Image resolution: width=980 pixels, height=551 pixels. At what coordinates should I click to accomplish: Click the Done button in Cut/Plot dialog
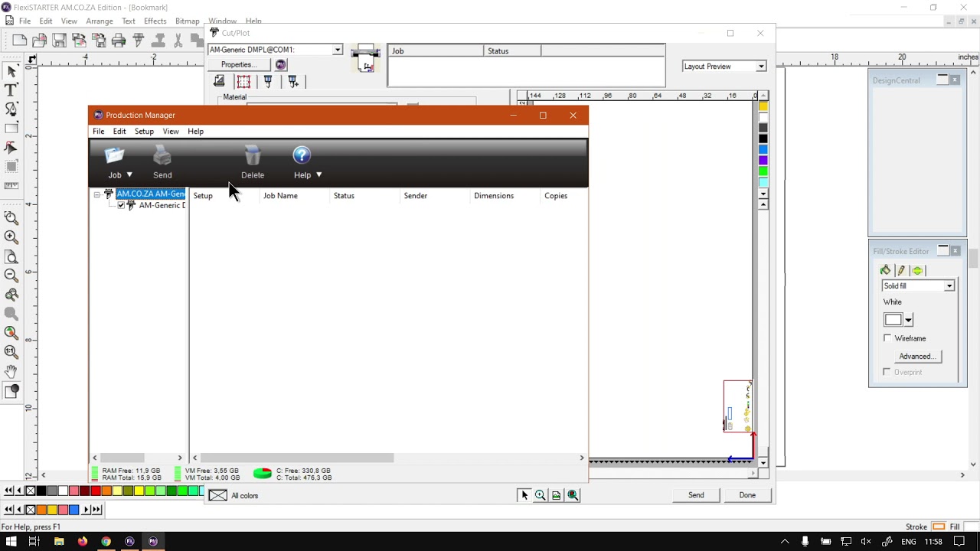(x=747, y=495)
